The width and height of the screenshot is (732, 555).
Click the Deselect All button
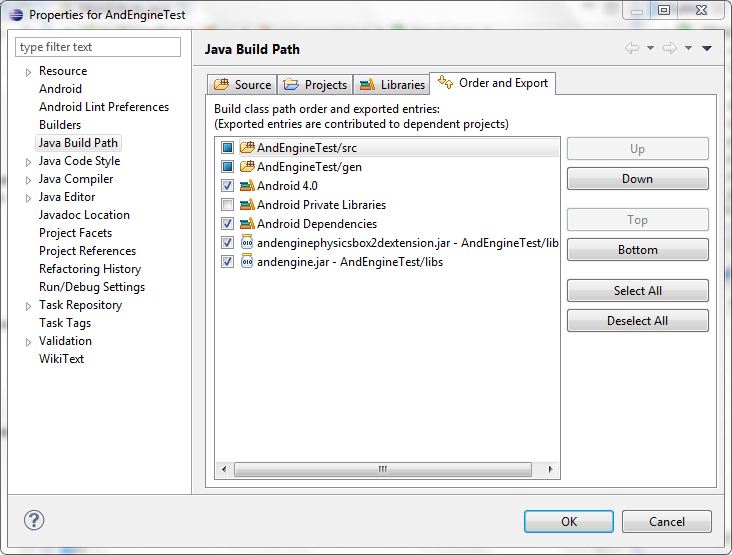click(x=638, y=321)
